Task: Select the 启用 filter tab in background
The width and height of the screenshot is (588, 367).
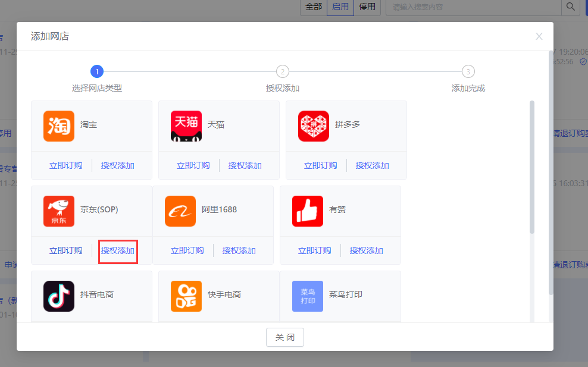Action: point(340,7)
